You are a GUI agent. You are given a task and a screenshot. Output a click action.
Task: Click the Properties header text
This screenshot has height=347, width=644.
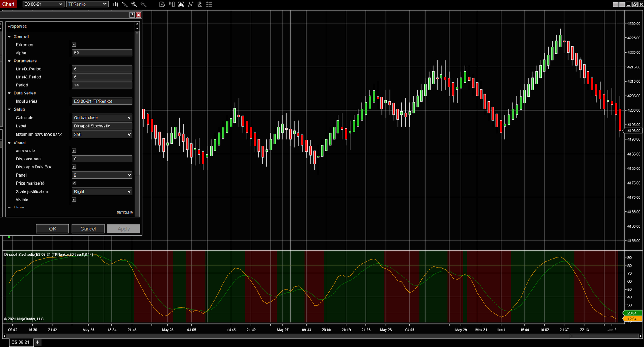click(17, 26)
